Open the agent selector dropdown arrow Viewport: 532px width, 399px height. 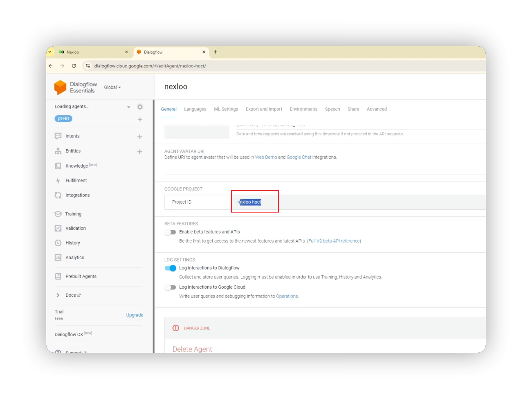coord(128,107)
